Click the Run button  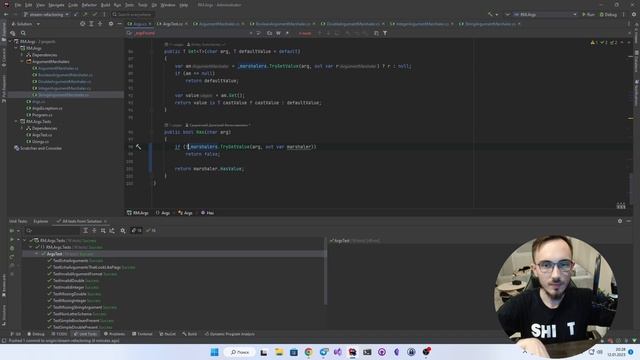pyautogui.click(x=588, y=14)
